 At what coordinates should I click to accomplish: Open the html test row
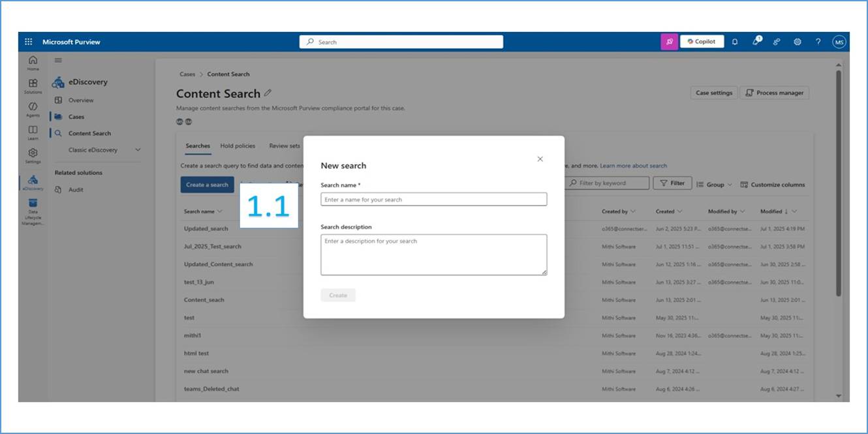click(x=196, y=353)
